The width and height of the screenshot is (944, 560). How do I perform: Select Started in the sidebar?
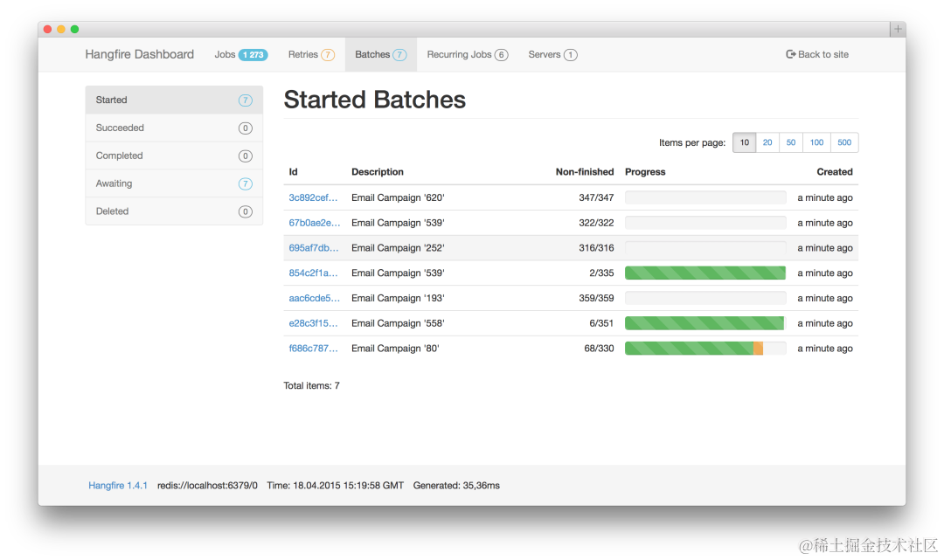174,100
